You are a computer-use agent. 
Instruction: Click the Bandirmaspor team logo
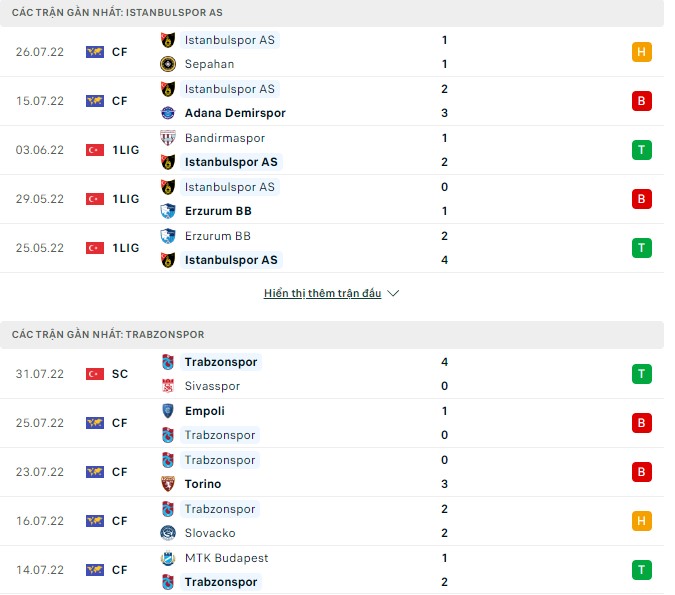tap(168, 138)
